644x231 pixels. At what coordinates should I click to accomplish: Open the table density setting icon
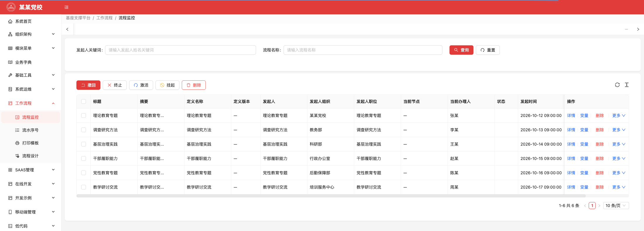(x=627, y=85)
